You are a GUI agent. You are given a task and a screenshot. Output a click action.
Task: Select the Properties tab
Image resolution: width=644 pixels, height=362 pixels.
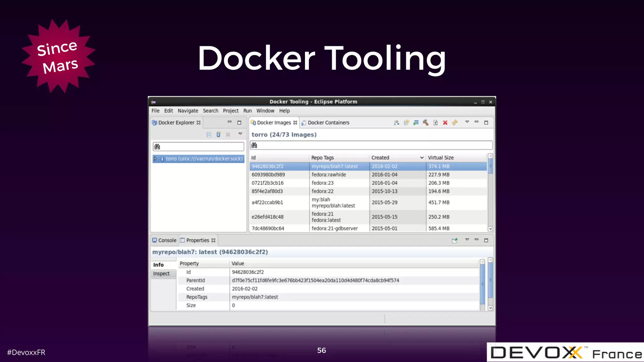point(198,240)
